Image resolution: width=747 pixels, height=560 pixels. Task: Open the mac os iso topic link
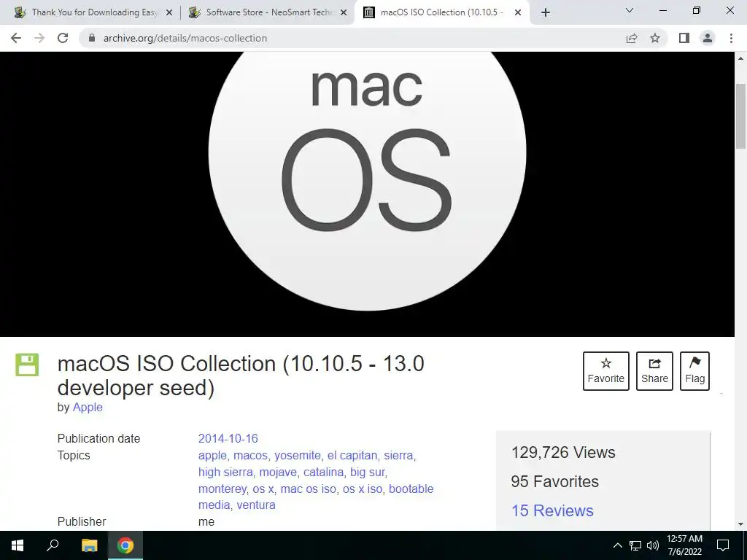pos(309,489)
